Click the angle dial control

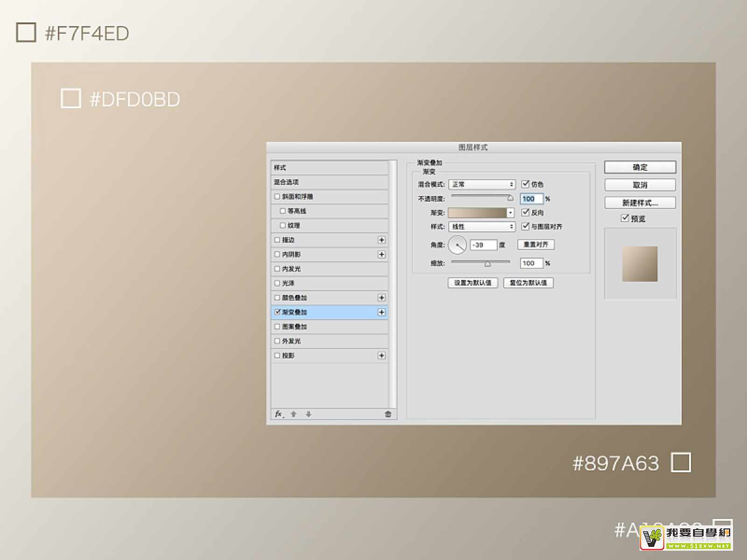(x=458, y=245)
